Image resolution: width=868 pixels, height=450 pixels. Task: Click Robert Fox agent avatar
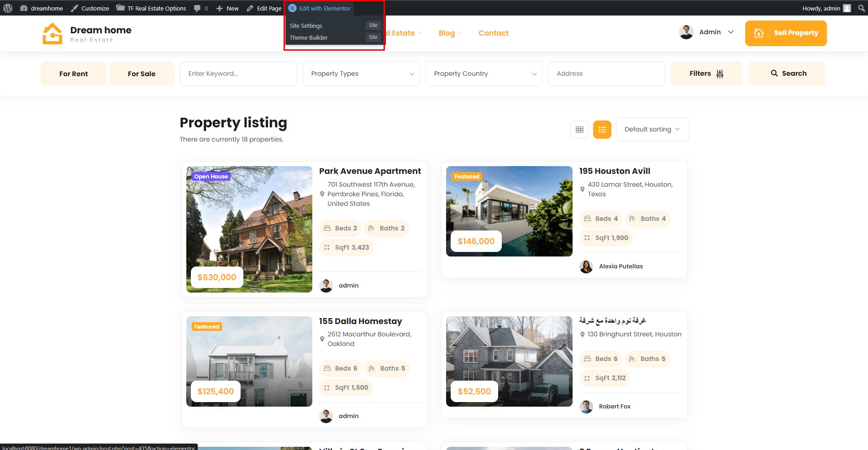click(586, 407)
